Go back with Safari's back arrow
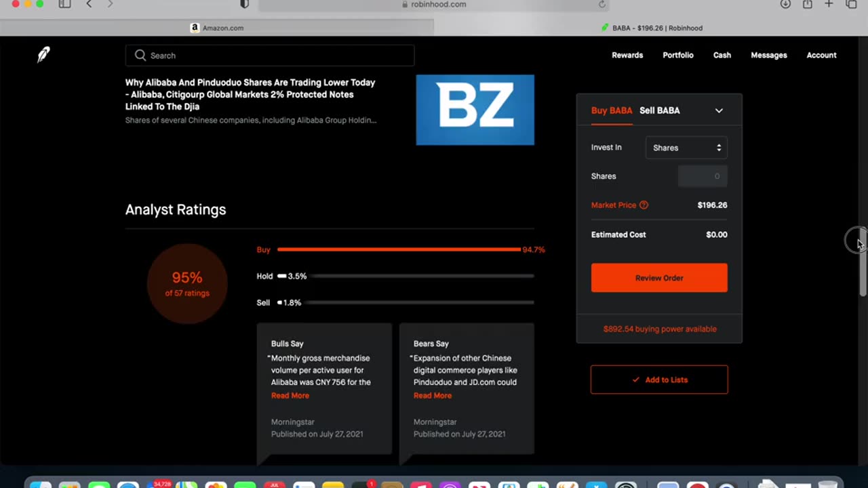 coord(89,4)
